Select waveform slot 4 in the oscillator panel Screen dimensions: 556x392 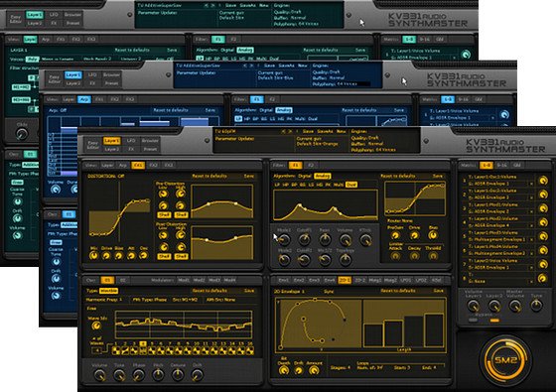[143, 350]
